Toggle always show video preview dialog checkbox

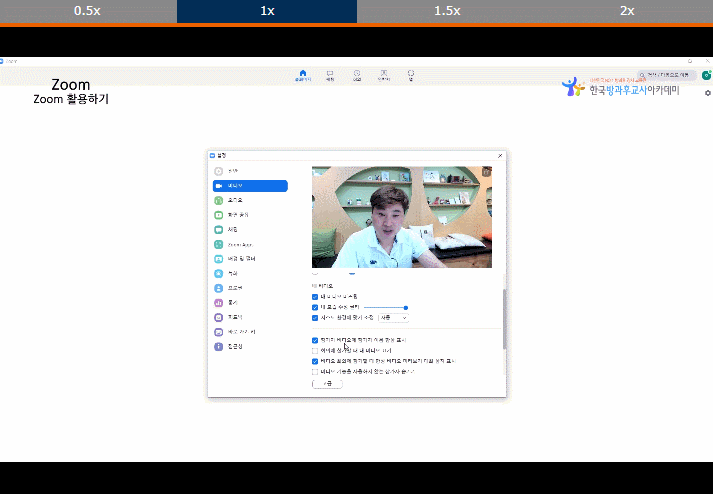click(x=315, y=361)
